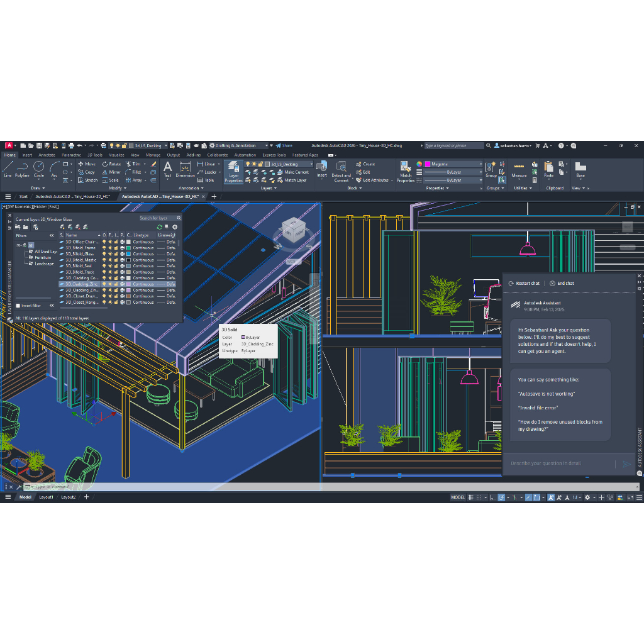This screenshot has width=644, height=644.
Task: Click Restart chat in Autodesk Assistant
Action: [x=524, y=284]
